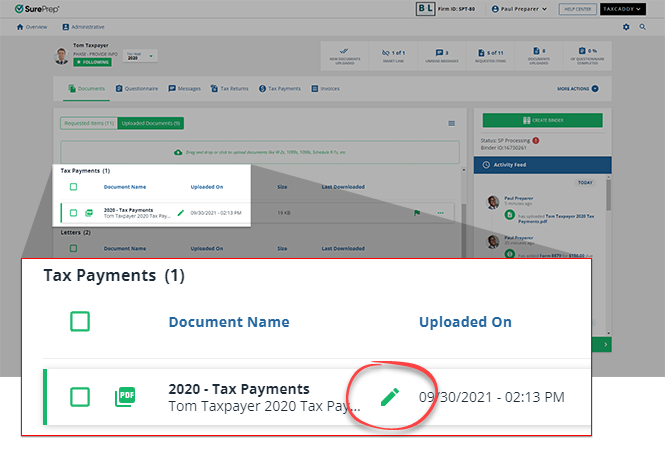Sort Letters section by Last Downloaded

click(343, 249)
